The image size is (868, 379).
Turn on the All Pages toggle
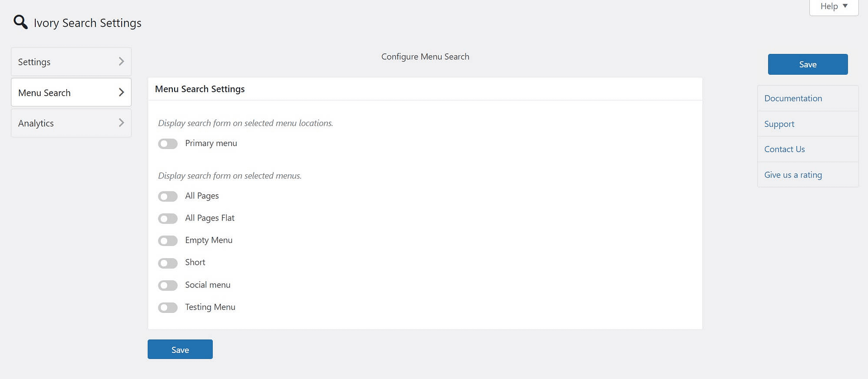168,197
